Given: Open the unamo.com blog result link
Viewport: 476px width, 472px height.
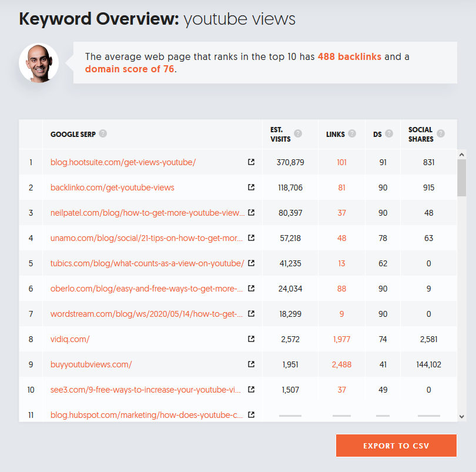Looking at the screenshot, I should pyautogui.click(x=146, y=238).
